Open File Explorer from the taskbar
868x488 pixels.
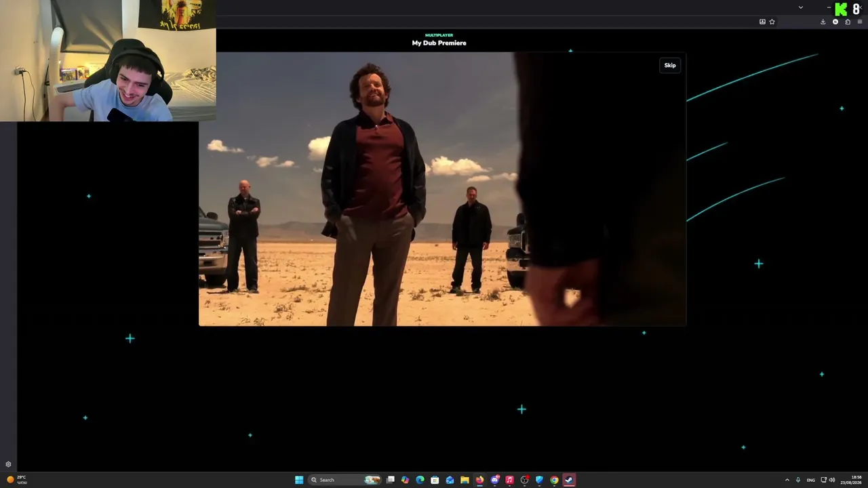click(465, 480)
